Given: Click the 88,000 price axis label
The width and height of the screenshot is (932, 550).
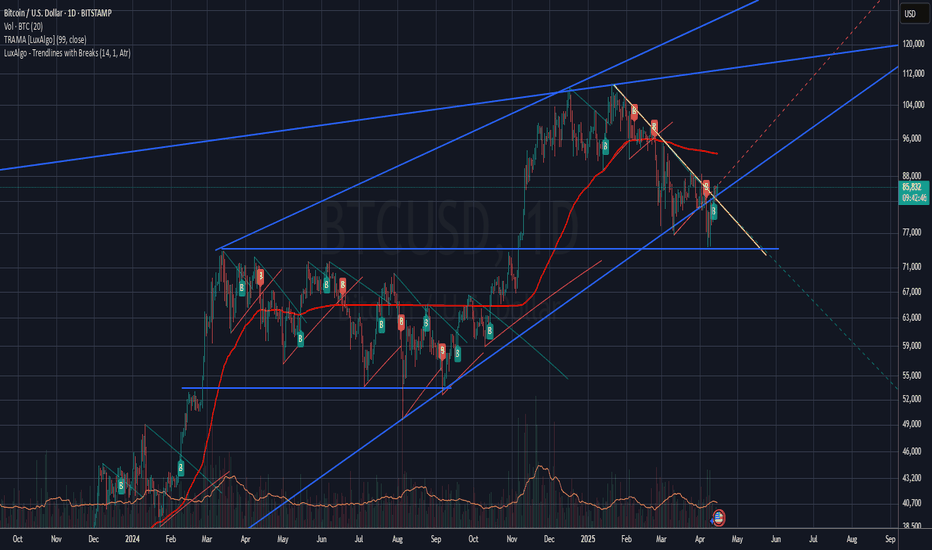Looking at the screenshot, I should pos(911,176).
